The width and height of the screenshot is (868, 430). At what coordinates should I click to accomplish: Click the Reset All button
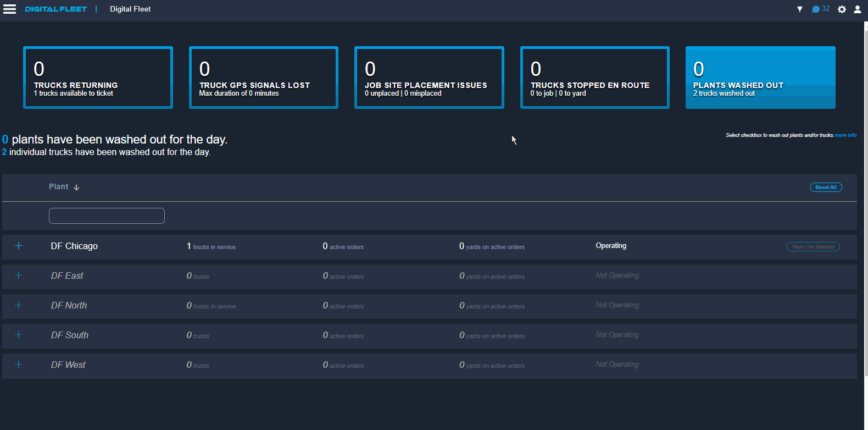coord(826,188)
